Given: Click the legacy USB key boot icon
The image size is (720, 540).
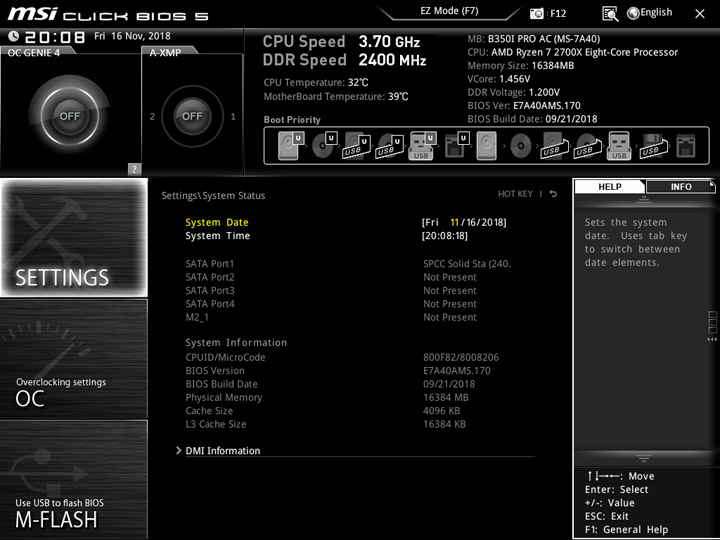Looking at the screenshot, I should pyautogui.click(x=619, y=146).
